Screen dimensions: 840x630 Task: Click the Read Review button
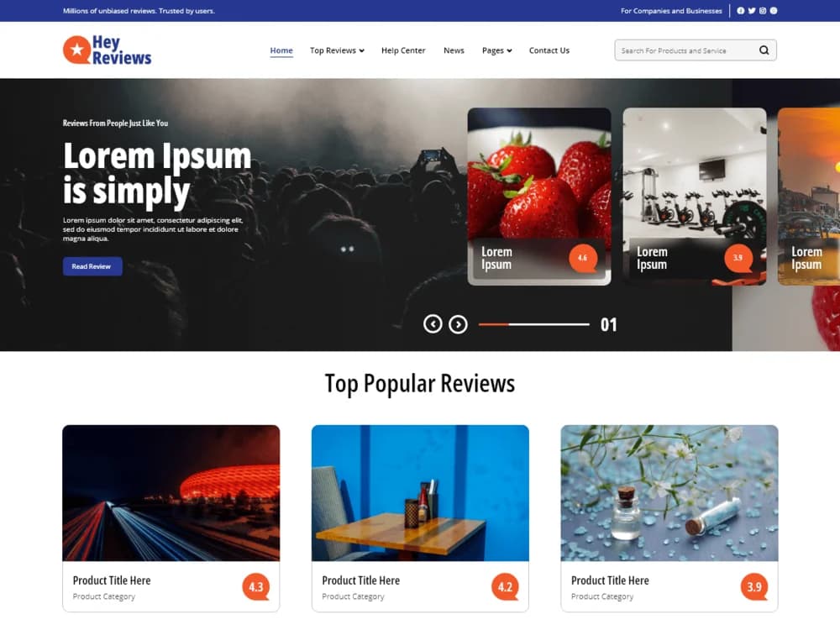click(92, 266)
